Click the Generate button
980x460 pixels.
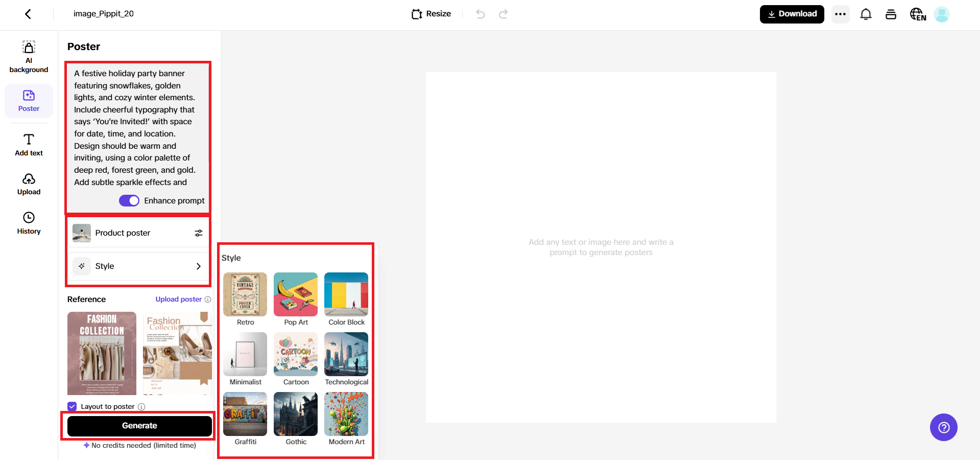(x=139, y=426)
